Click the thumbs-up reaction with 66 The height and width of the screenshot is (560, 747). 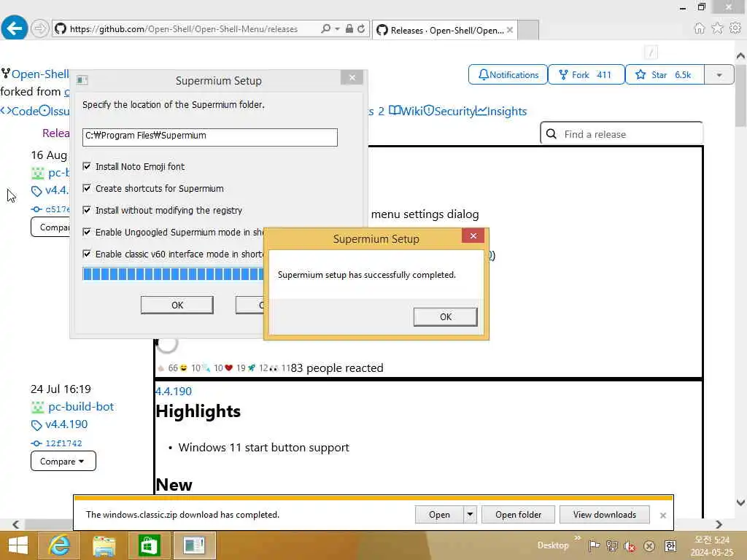[167, 368]
